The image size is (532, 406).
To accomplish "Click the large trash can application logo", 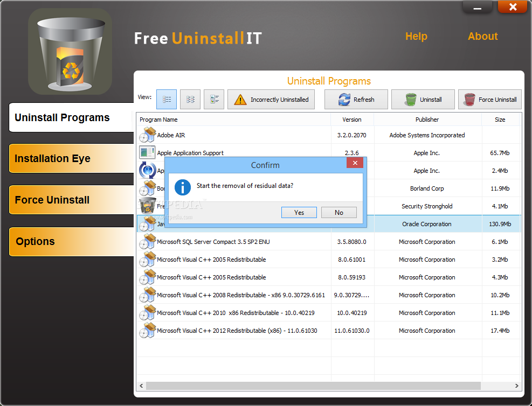I will (x=70, y=52).
